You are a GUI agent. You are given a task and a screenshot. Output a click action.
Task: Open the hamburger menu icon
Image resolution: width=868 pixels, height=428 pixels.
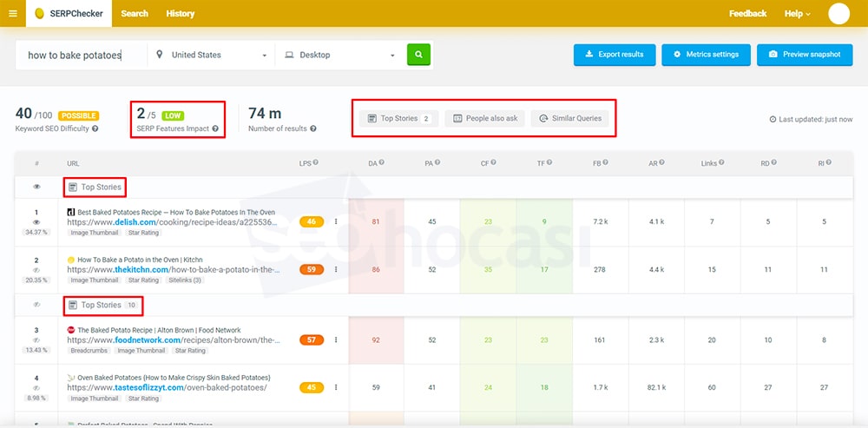point(12,13)
